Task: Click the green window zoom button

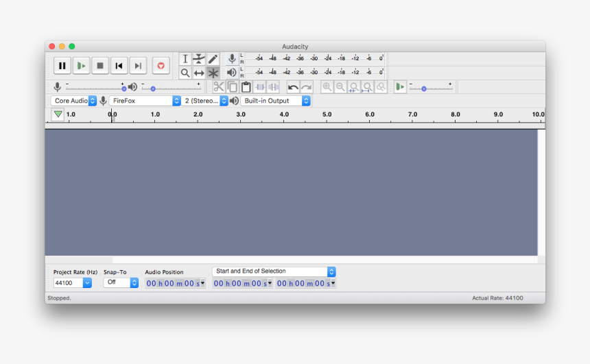Action: tap(72, 46)
